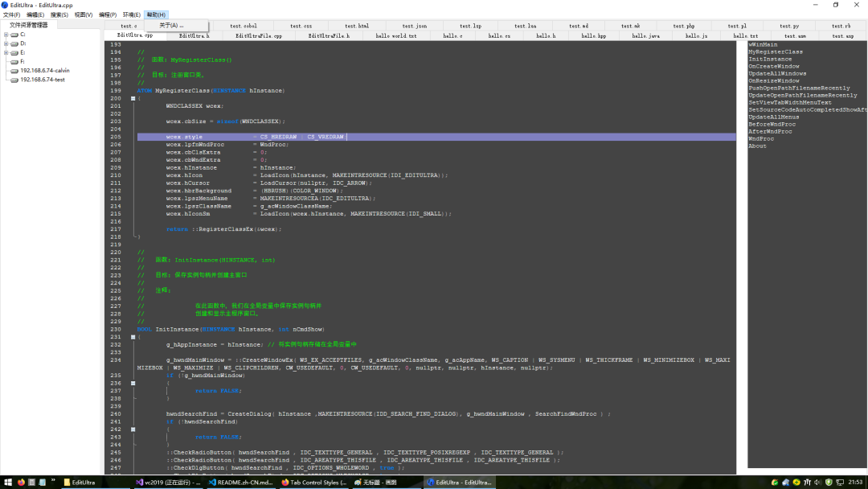Choose 关于(A)... menu entry

click(176, 26)
